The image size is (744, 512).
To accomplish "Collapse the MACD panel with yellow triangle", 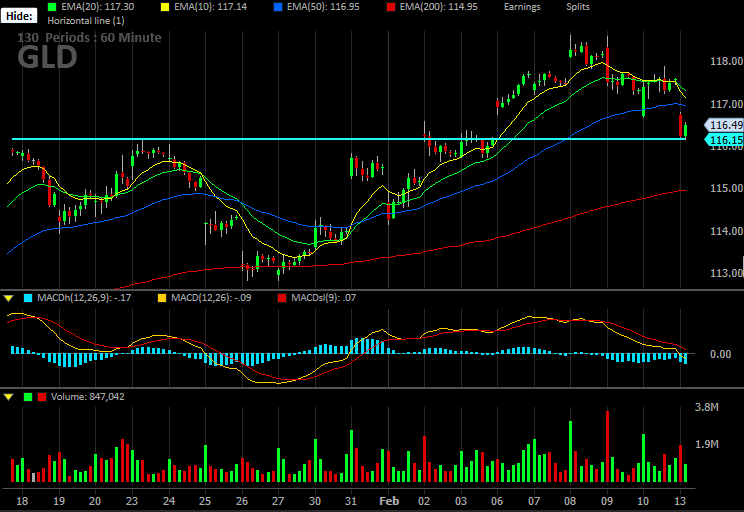I will [9, 298].
